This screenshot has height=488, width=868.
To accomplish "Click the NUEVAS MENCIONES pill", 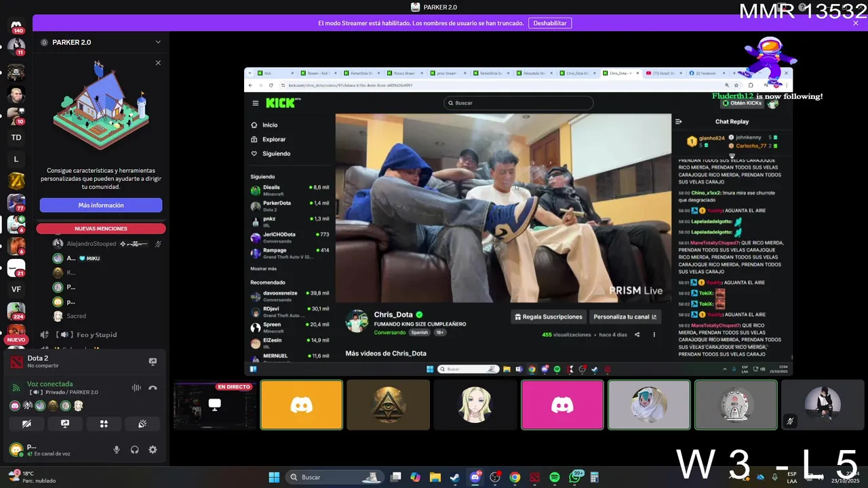I will [x=101, y=228].
